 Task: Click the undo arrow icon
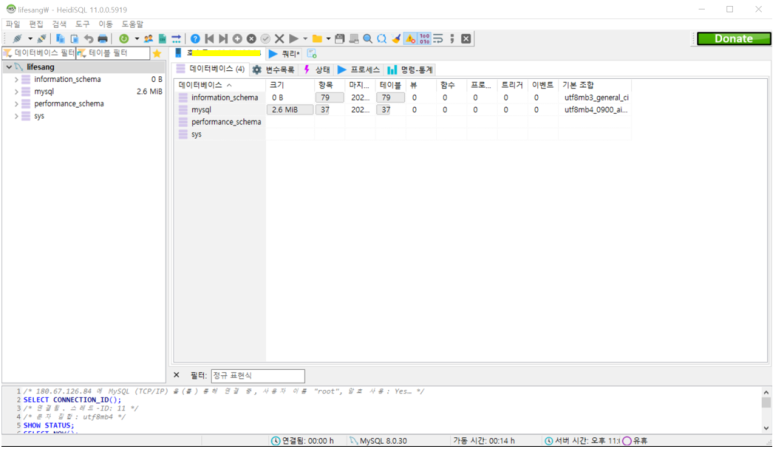pos(88,38)
